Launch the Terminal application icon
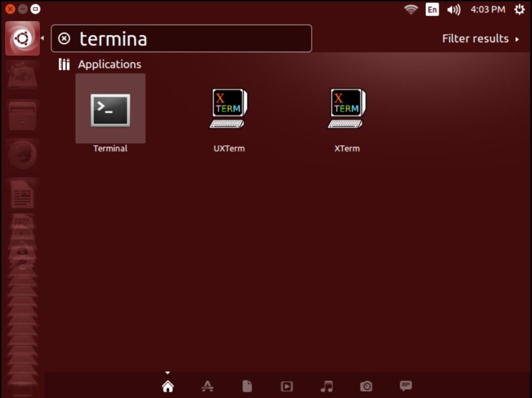This screenshot has width=532, height=398. [110, 110]
